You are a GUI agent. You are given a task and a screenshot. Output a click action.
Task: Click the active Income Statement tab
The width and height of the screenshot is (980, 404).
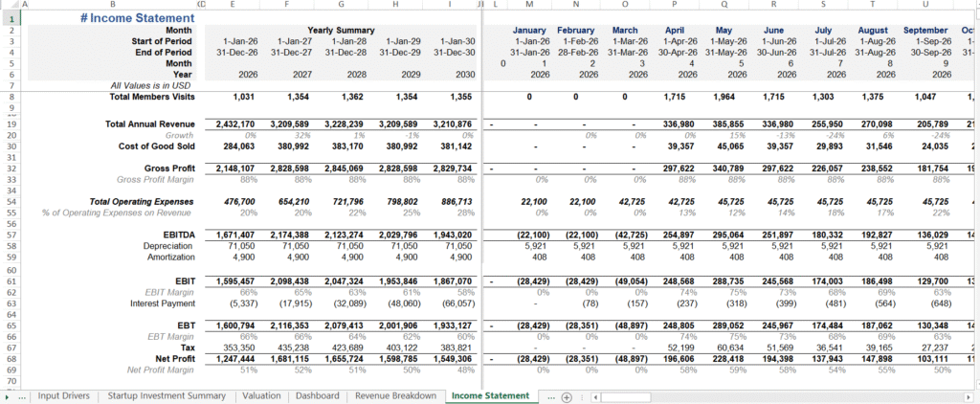[489, 396]
